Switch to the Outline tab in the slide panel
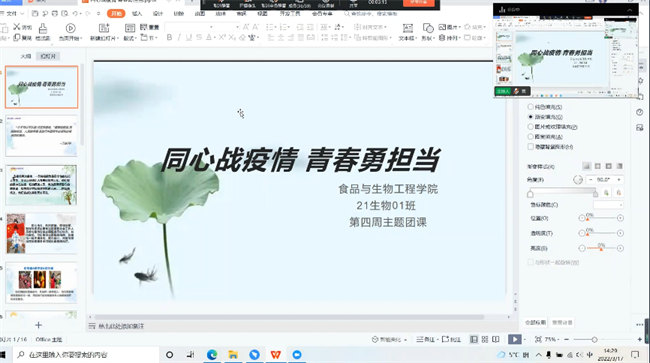The height and width of the screenshot is (363, 650). [x=26, y=56]
